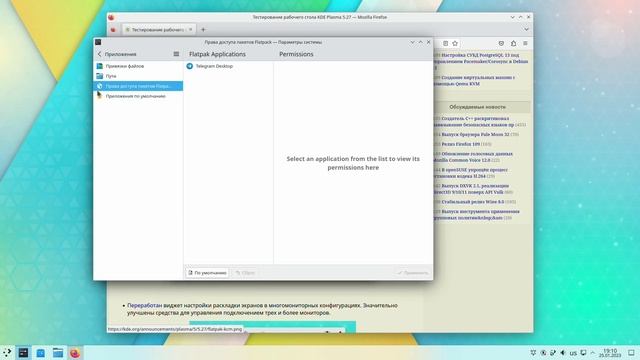The height and width of the screenshot is (360, 640).
Task: Open news link about PostgreSQL 13
Action: (481, 61)
